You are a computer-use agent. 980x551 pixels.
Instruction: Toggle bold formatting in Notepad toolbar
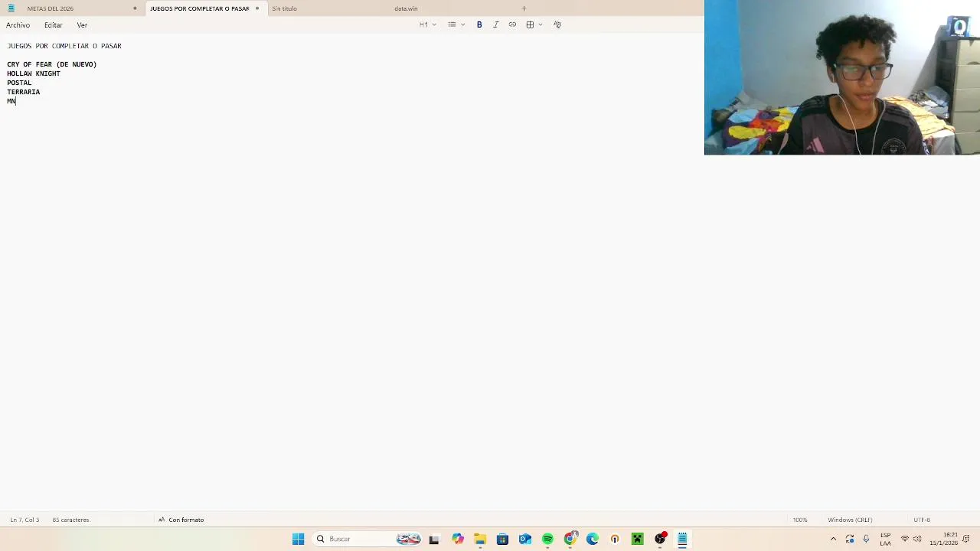click(x=479, y=24)
